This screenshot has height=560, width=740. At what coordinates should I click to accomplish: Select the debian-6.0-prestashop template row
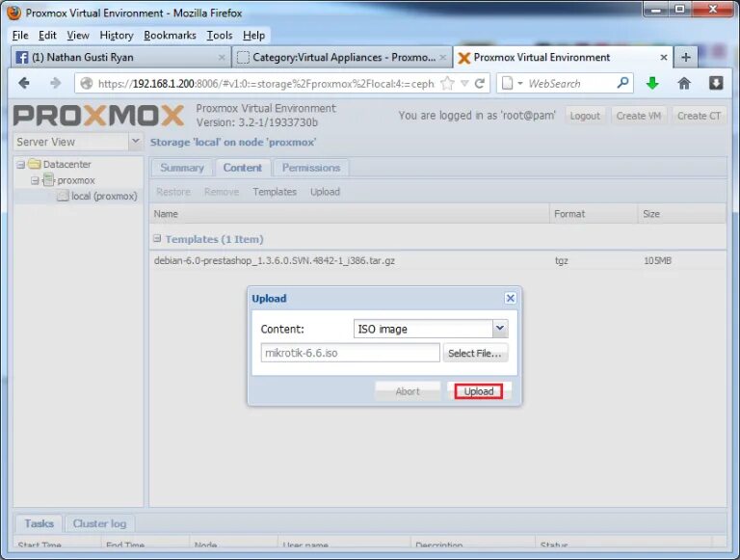pyautogui.click(x=437, y=260)
